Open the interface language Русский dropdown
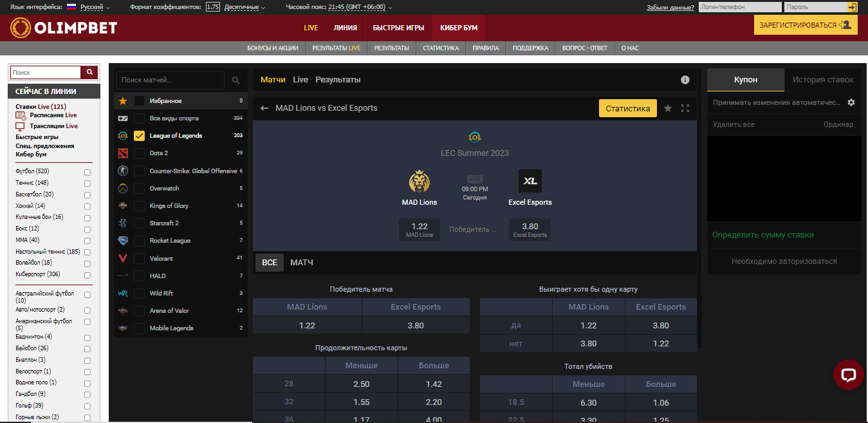The image size is (868, 423). click(x=95, y=7)
